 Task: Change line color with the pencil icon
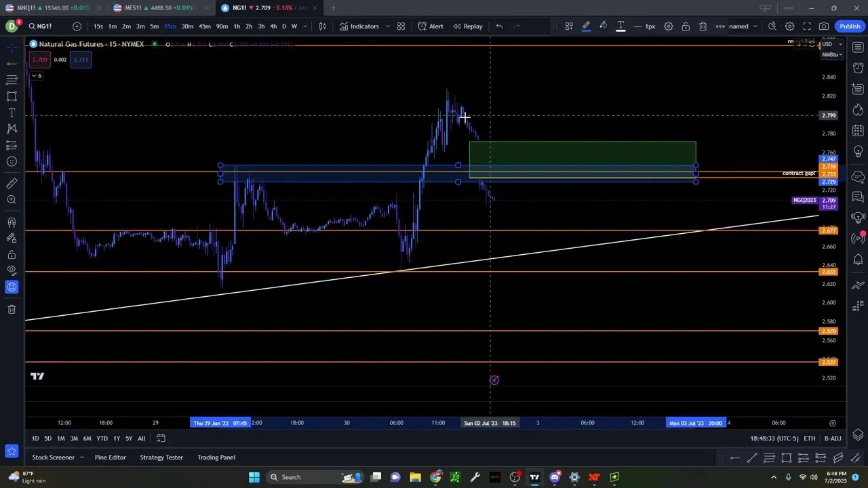pyautogui.click(x=586, y=26)
